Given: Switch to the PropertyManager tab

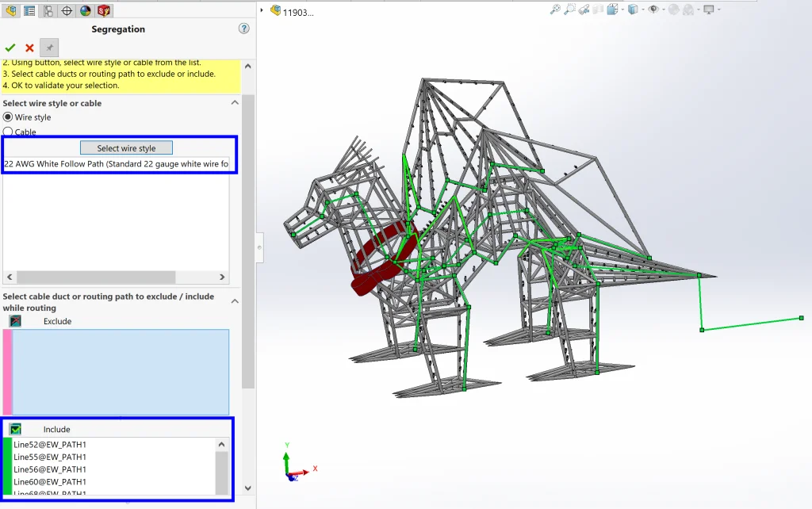Looking at the screenshot, I should coord(29,10).
